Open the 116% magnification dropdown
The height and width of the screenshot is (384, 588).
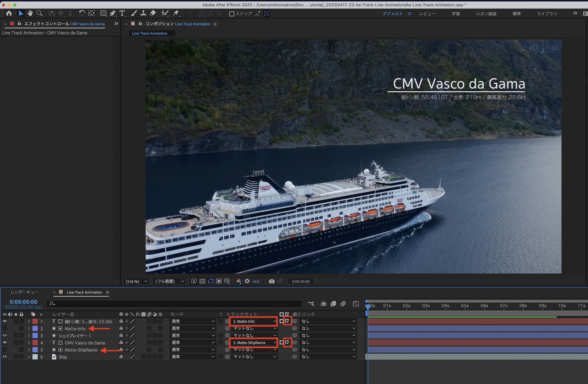click(136, 281)
